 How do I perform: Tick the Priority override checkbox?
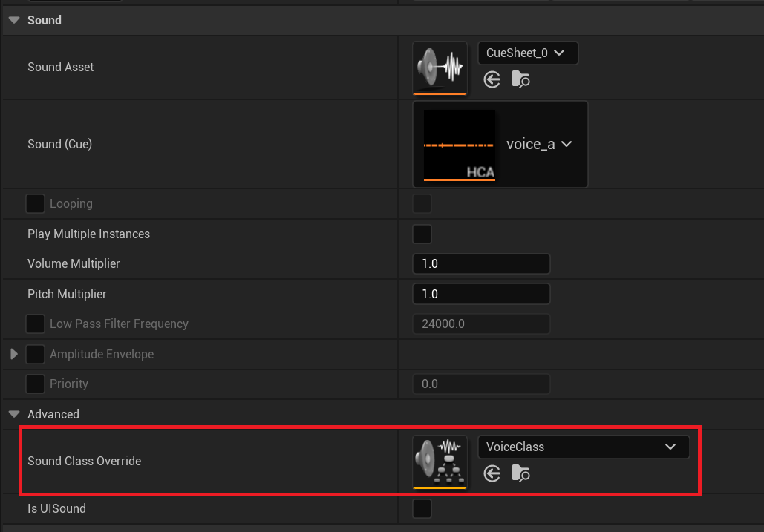click(35, 384)
